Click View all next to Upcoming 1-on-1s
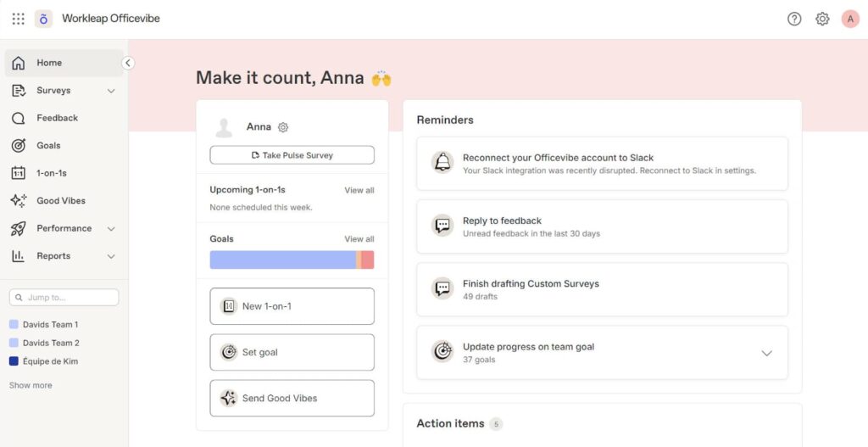Viewport: 868px width, 447px height. pyautogui.click(x=359, y=190)
